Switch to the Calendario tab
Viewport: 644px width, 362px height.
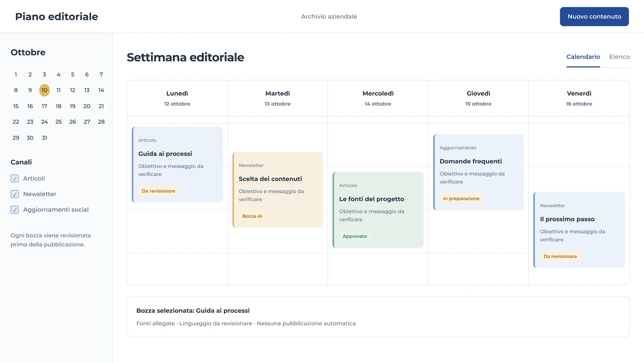point(583,57)
